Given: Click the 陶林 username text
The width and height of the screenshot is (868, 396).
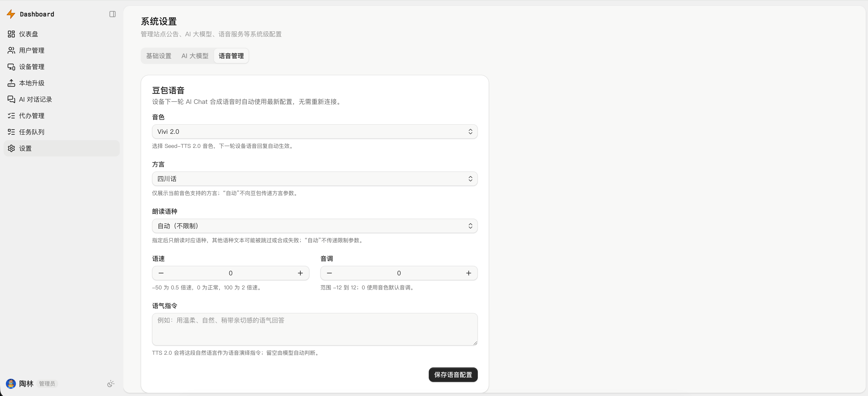Looking at the screenshot, I should 26,384.
